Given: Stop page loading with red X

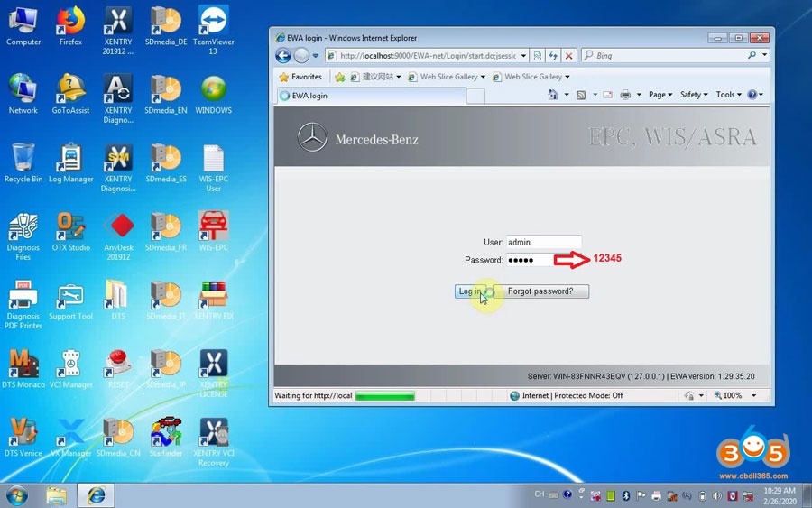Looking at the screenshot, I should (x=568, y=55).
